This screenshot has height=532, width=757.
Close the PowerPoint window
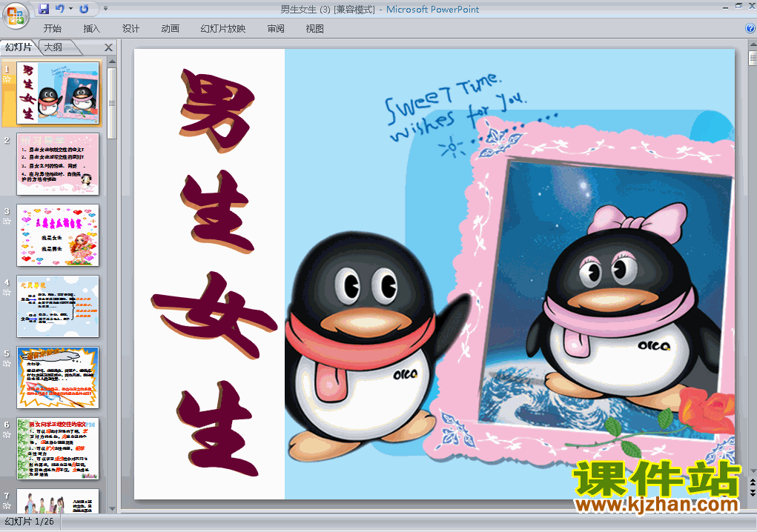[x=751, y=7]
